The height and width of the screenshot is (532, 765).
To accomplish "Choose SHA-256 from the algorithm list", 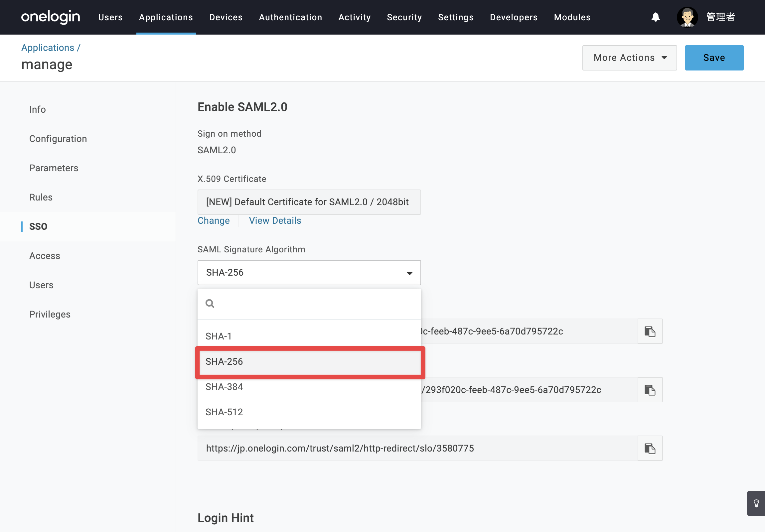I will [309, 361].
